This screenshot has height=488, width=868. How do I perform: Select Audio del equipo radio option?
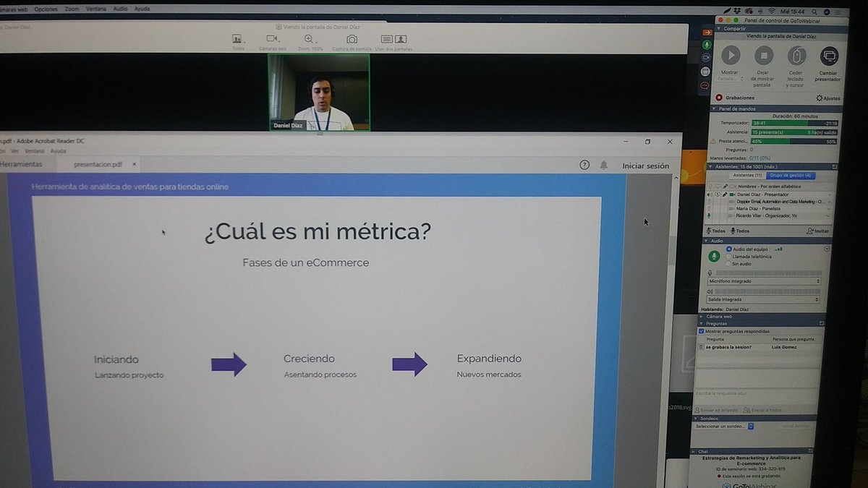point(728,249)
